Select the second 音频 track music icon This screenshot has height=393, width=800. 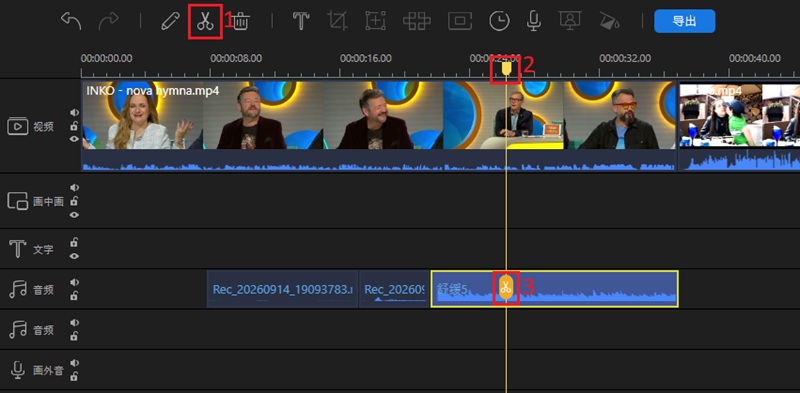18,329
